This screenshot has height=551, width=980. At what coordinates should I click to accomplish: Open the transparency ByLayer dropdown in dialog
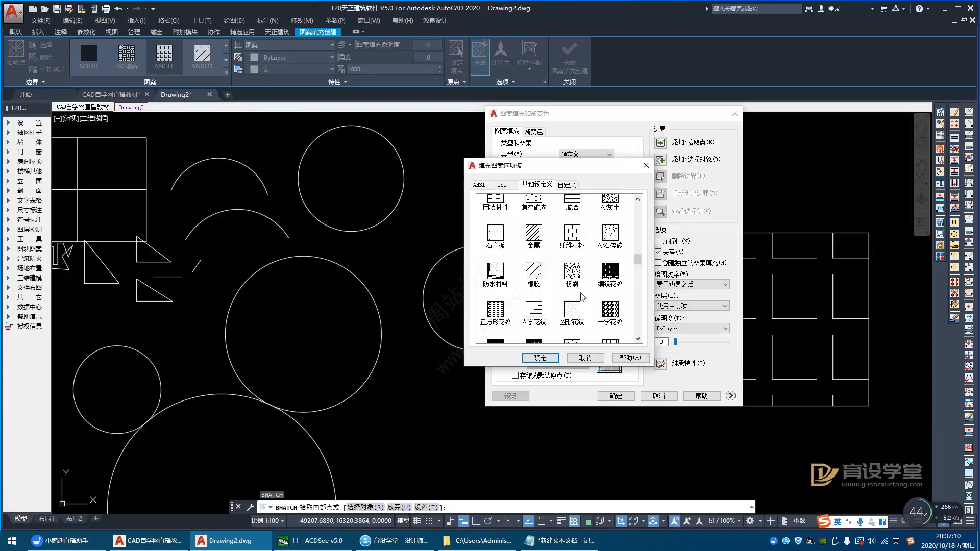pyautogui.click(x=692, y=328)
